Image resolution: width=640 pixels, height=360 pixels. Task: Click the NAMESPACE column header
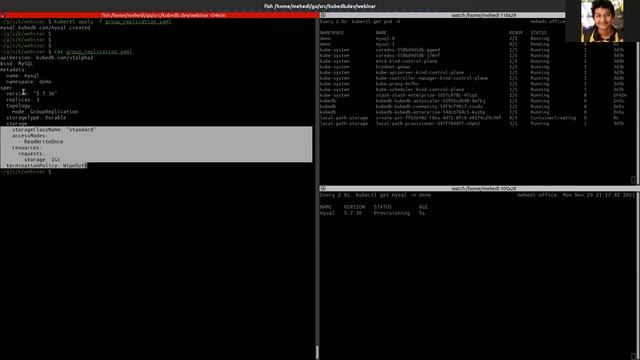pos(332,33)
